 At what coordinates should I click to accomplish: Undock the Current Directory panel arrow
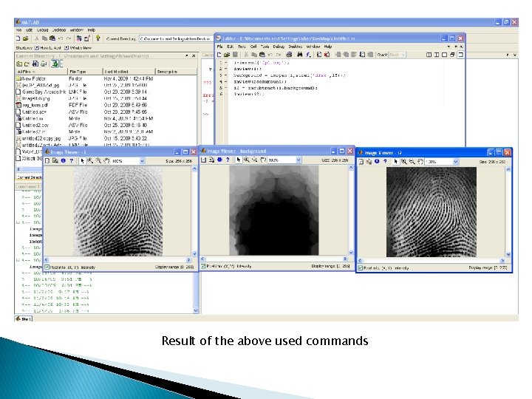pos(187,55)
